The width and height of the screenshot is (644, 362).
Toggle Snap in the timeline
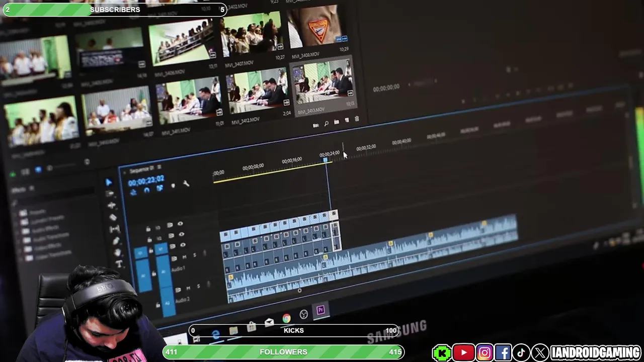(146, 190)
